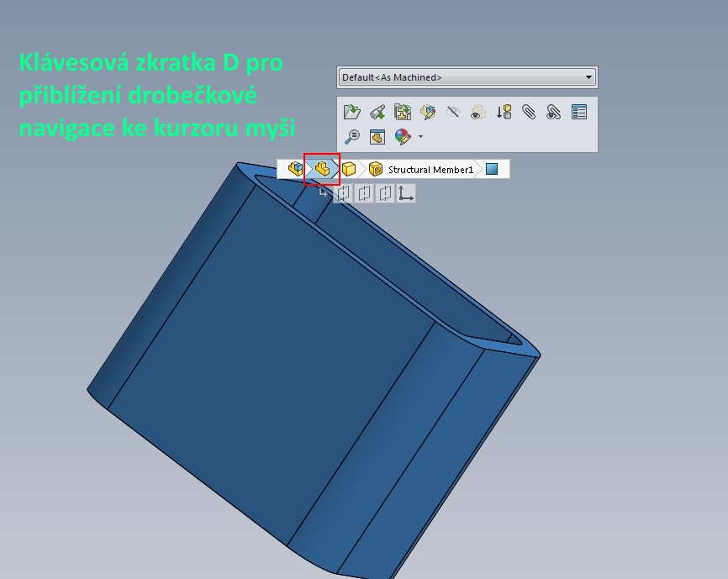
Task: Expand the chevron after Structural Member1
Action: [x=480, y=168]
